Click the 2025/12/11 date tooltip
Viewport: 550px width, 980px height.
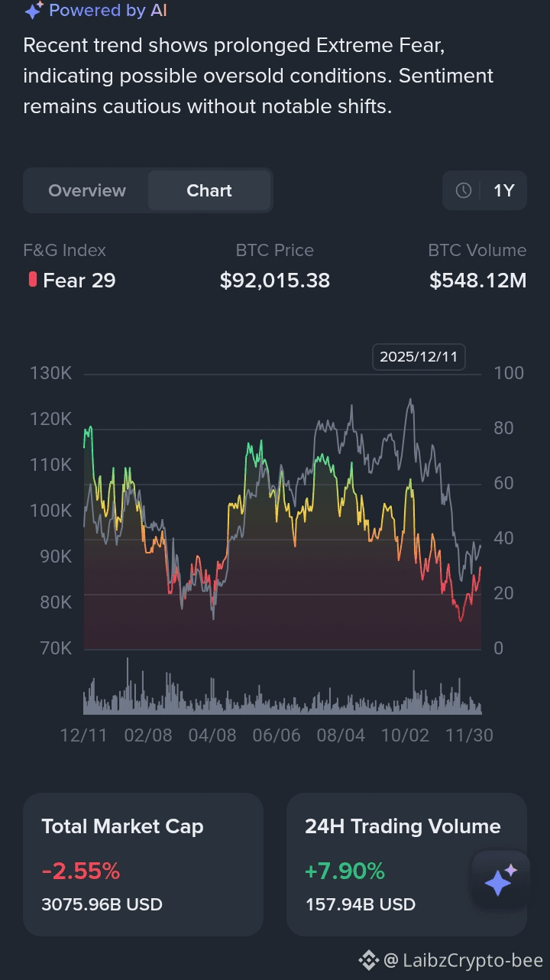(x=419, y=357)
